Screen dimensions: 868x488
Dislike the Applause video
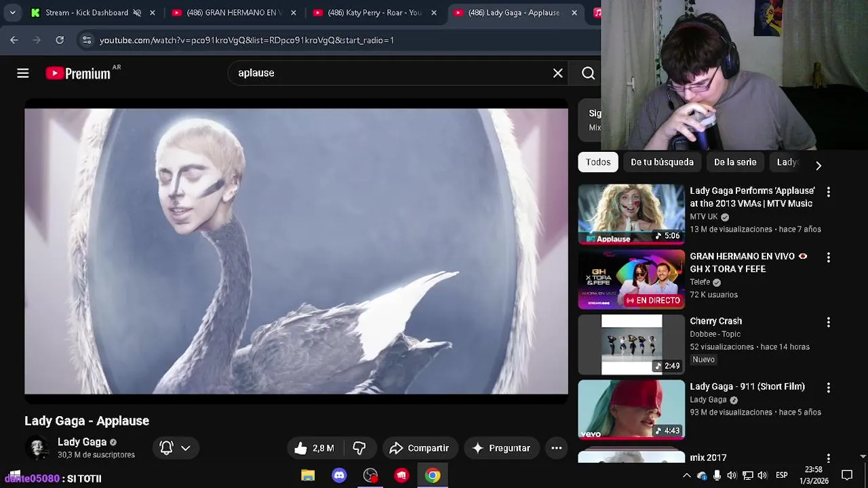(x=359, y=448)
